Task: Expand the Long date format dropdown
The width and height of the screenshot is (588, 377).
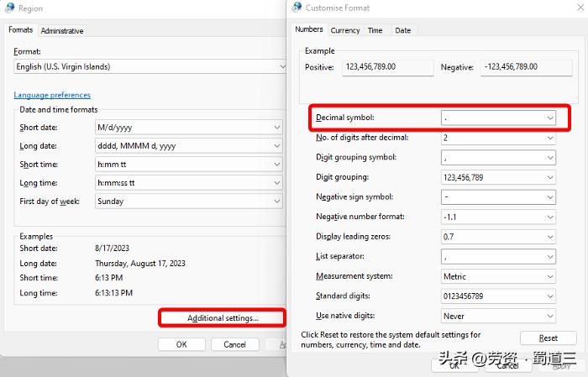Action: (189, 146)
